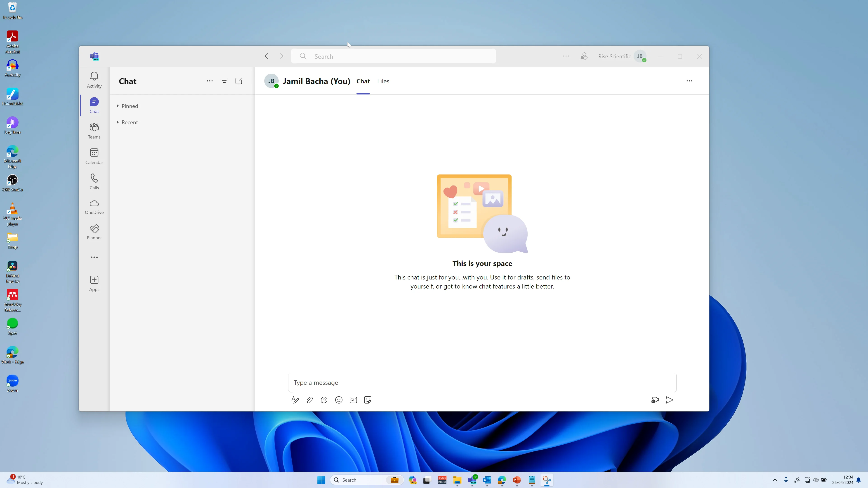The width and height of the screenshot is (868, 488).
Task: Attach a file using the paperclip icon
Action: click(x=309, y=400)
